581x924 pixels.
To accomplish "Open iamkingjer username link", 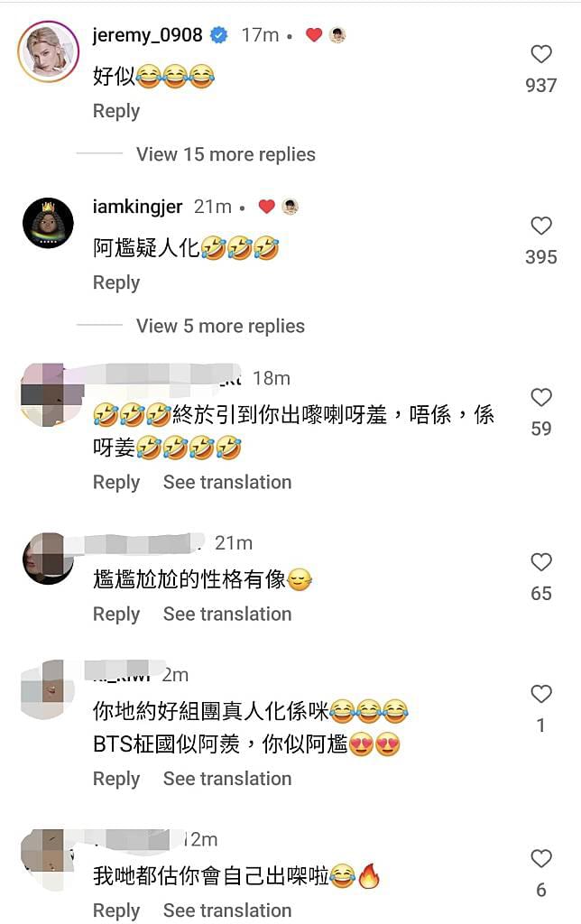I will click(138, 207).
